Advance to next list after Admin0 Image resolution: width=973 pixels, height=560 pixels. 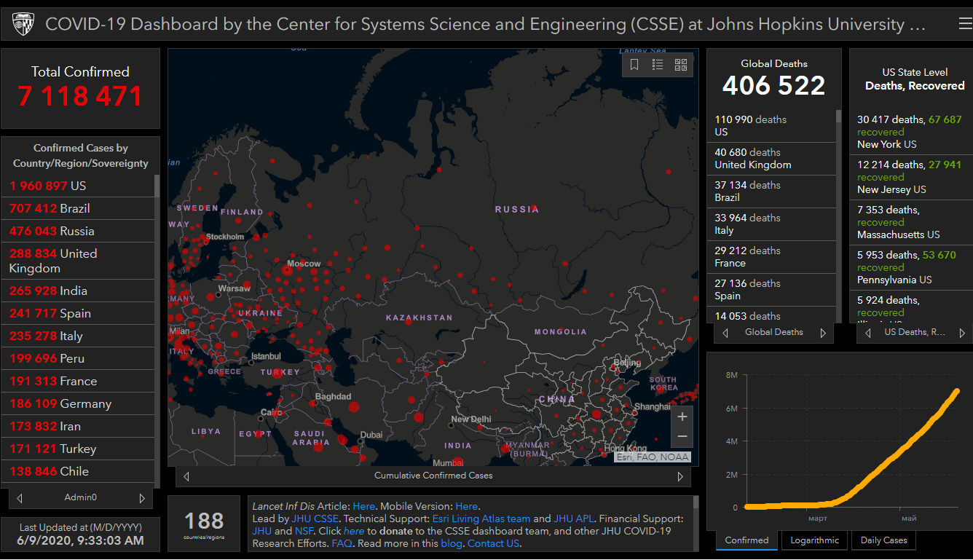pos(142,498)
